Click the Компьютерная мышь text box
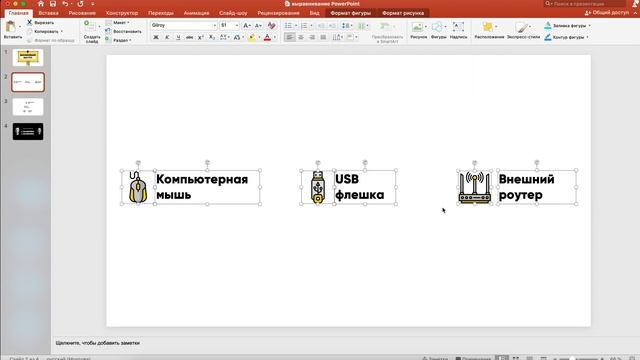This screenshot has width=640, height=360. tap(207, 187)
